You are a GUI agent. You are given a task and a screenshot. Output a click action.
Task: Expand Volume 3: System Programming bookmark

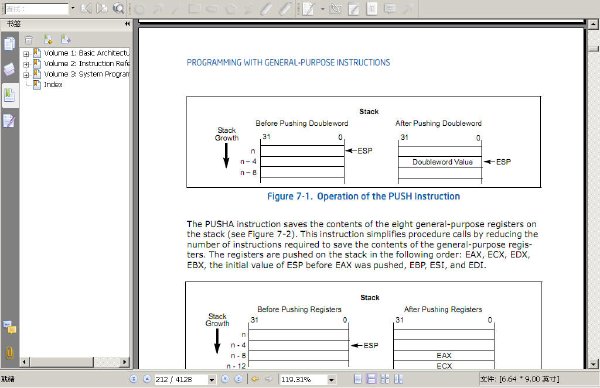tap(26, 75)
